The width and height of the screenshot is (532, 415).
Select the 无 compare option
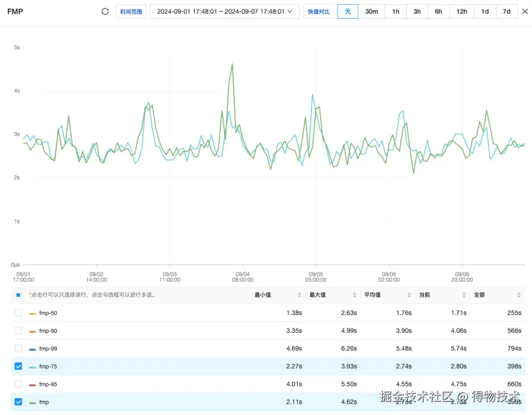pyautogui.click(x=348, y=11)
